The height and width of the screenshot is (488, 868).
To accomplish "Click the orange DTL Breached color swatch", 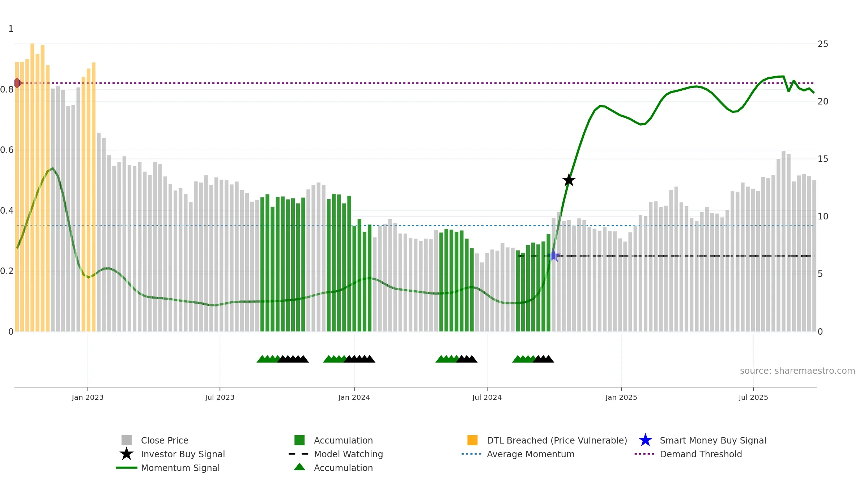I will point(472,440).
